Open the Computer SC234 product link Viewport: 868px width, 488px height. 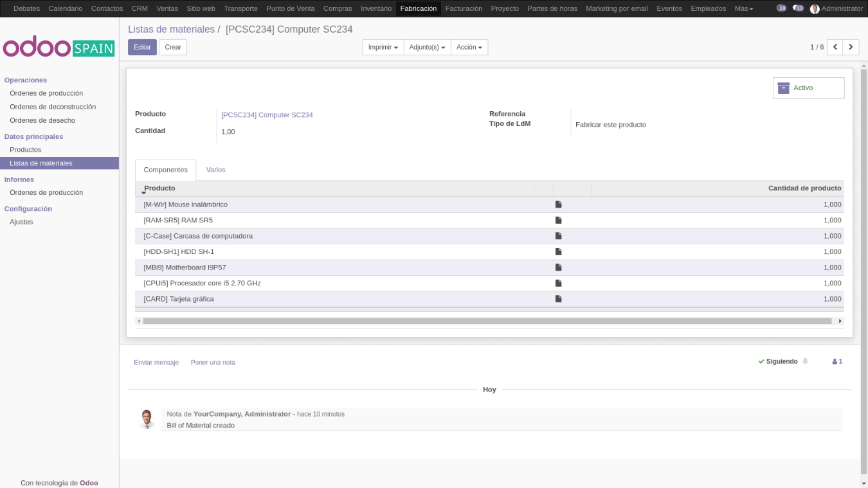(x=266, y=114)
